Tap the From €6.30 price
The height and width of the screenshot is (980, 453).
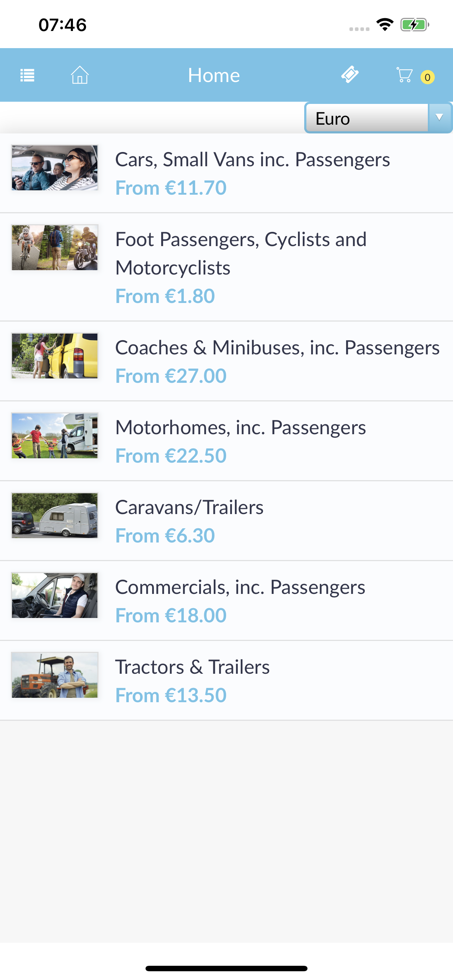pos(165,536)
